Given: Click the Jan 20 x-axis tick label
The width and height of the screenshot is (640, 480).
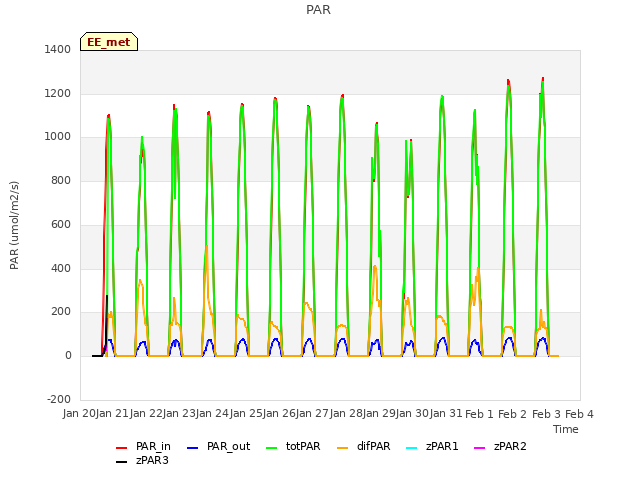Looking at the screenshot, I should pyautogui.click(x=79, y=414).
